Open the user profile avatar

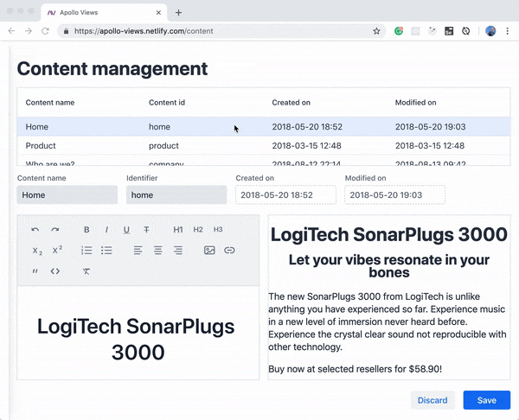click(490, 31)
